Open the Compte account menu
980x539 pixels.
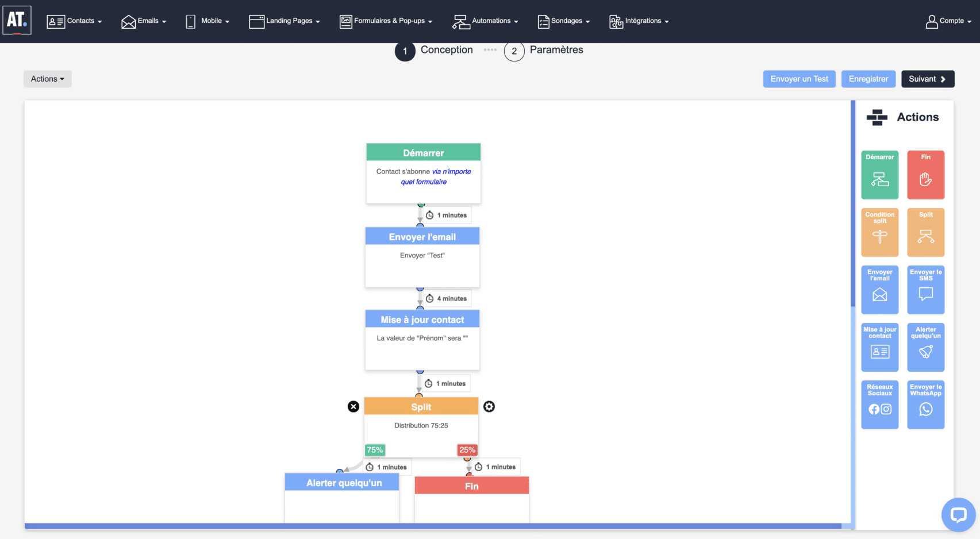[948, 21]
